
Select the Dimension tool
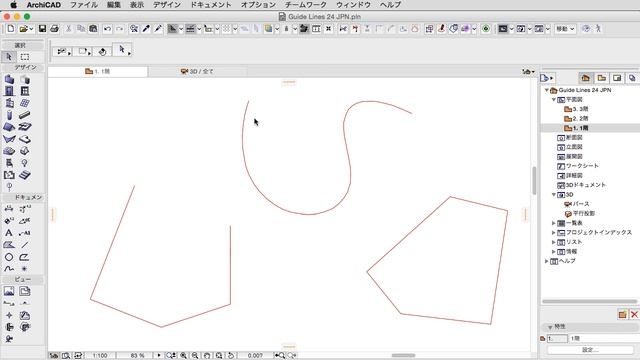click(9, 209)
